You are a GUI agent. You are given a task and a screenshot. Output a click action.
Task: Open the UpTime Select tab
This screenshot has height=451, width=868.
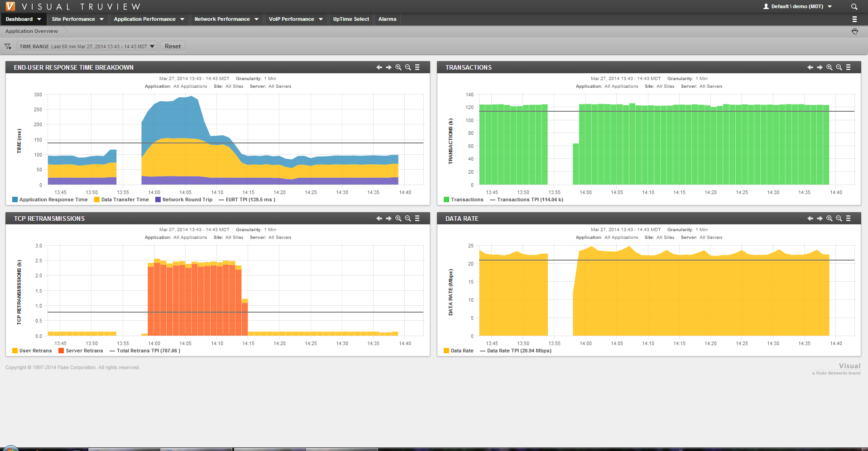pos(351,19)
